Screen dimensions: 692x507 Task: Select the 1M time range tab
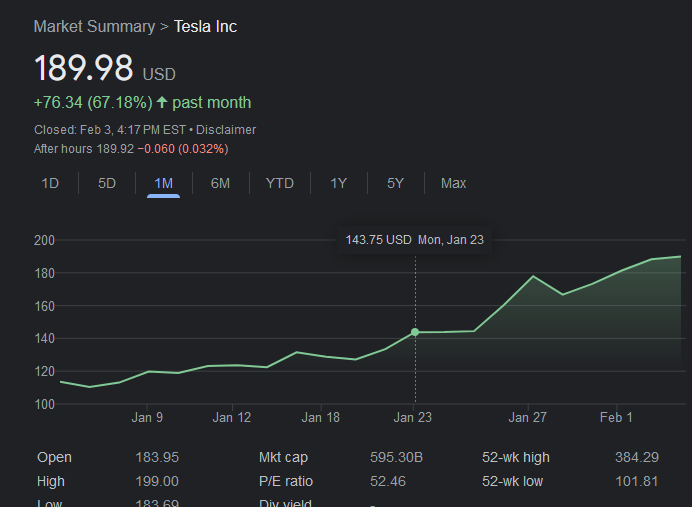[163, 183]
